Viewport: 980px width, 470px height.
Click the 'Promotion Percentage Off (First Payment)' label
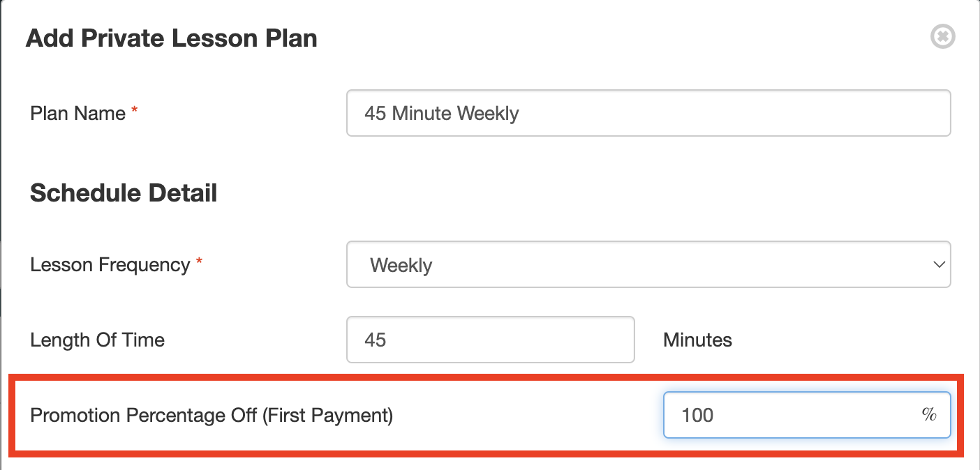pos(211,416)
